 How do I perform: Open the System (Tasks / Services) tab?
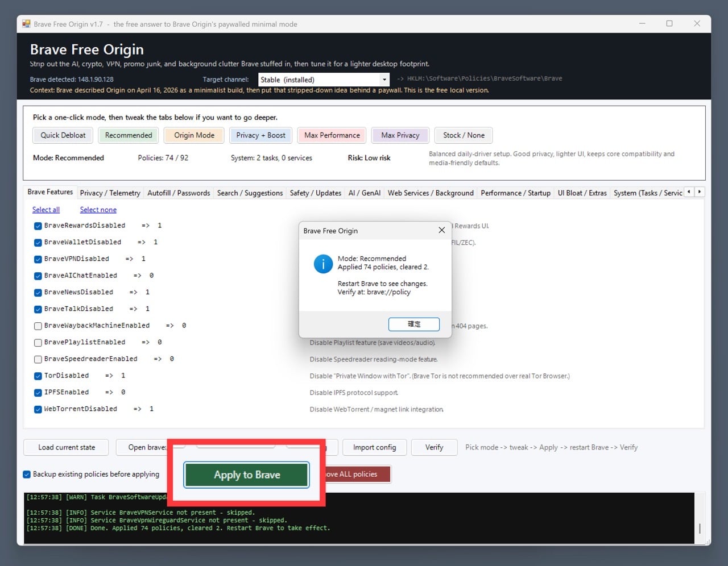pos(647,193)
